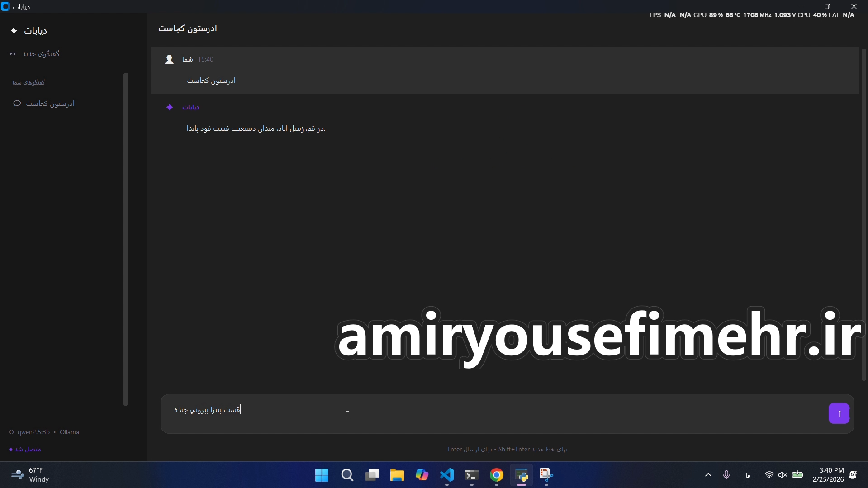Click the گفتگوهای شما section heading

pyautogui.click(x=28, y=82)
